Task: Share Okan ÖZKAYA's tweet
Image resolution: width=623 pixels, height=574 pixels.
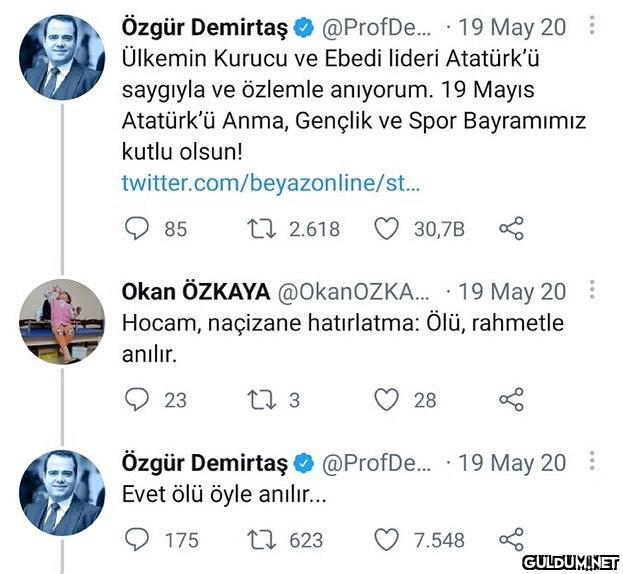Action: [511, 400]
